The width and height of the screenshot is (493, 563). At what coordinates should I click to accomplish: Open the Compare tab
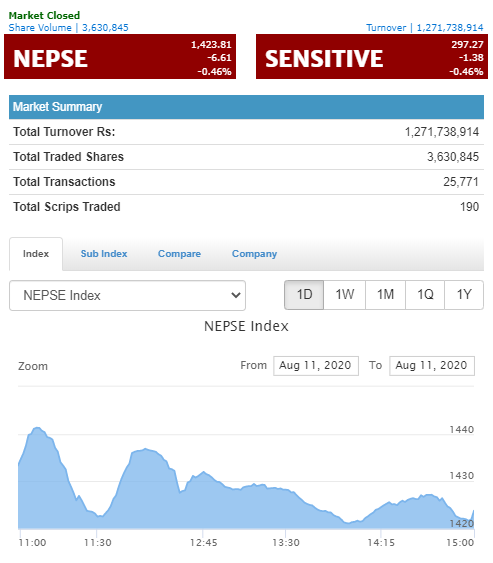pos(179,253)
